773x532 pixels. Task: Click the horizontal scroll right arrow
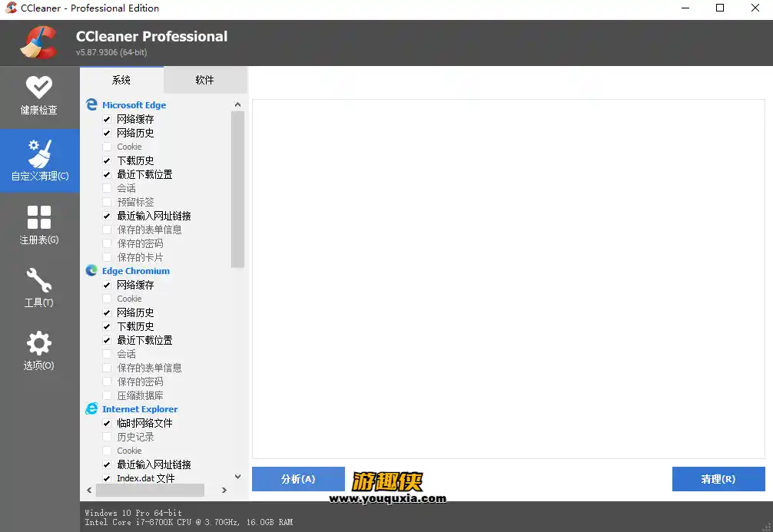[224, 490]
